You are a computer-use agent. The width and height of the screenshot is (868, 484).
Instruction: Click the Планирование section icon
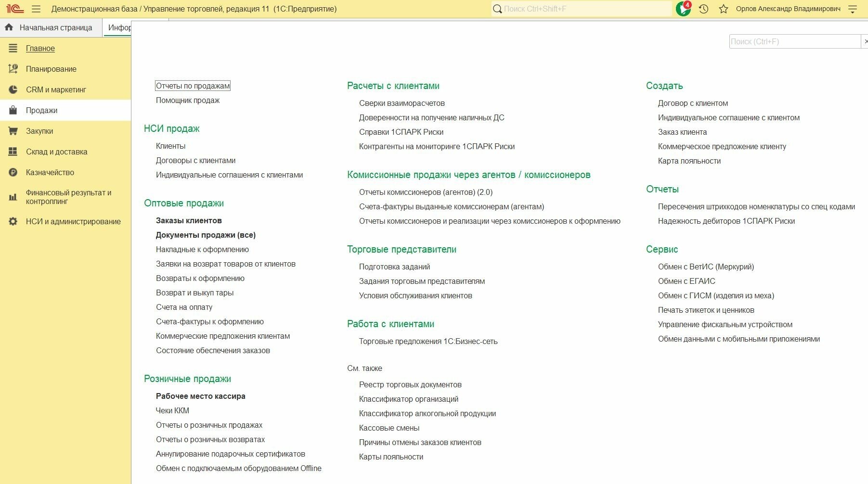pos(13,69)
